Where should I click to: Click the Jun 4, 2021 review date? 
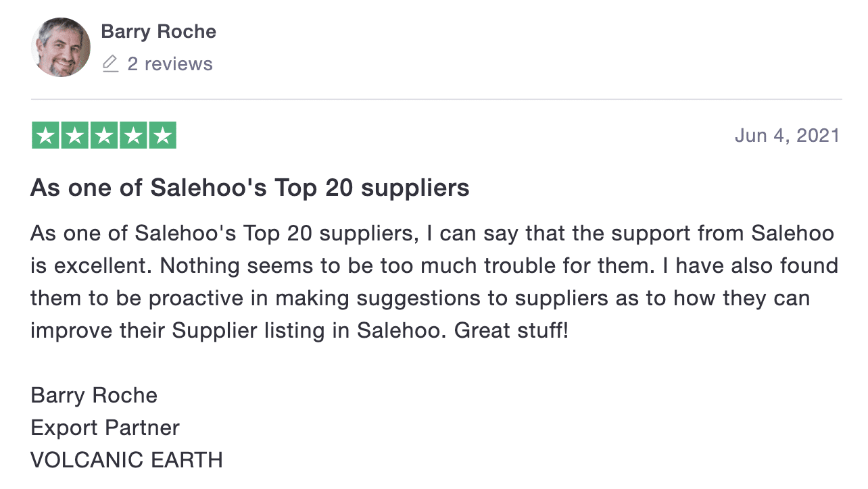pos(787,136)
